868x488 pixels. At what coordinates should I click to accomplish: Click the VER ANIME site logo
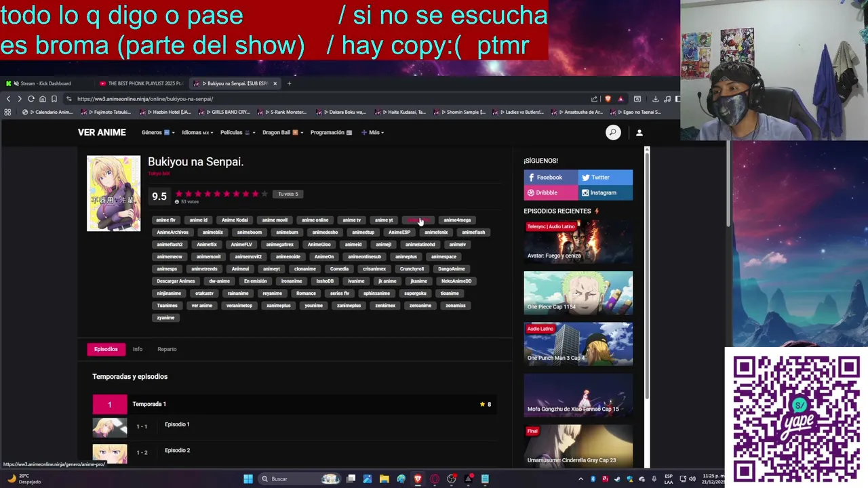click(102, 133)
